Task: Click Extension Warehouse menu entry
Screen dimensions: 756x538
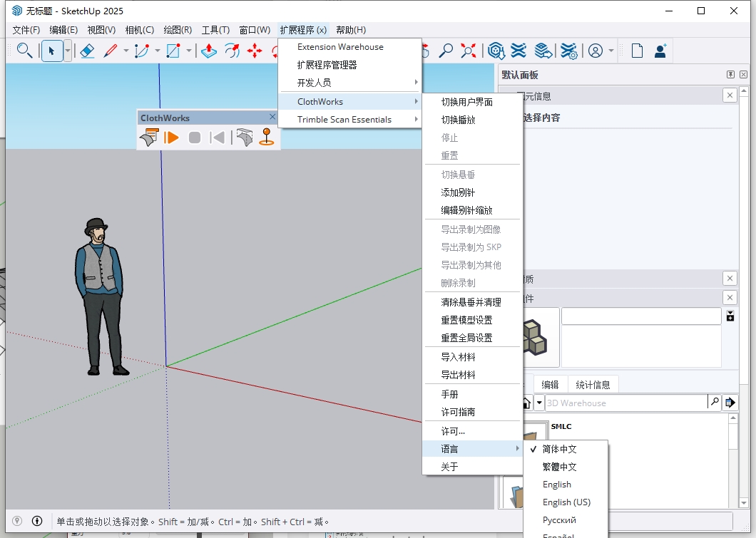Action: point(350,47)
